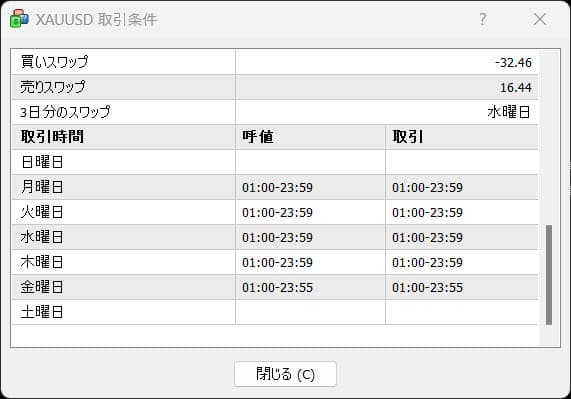Viewport: 571px width, 399px height.
Task: Click the XAUUSD app icon in title bar
Action: [19, 19]
